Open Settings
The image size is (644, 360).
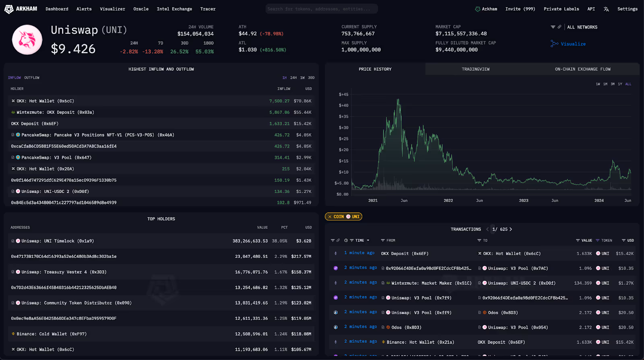(x=627, y=9)
